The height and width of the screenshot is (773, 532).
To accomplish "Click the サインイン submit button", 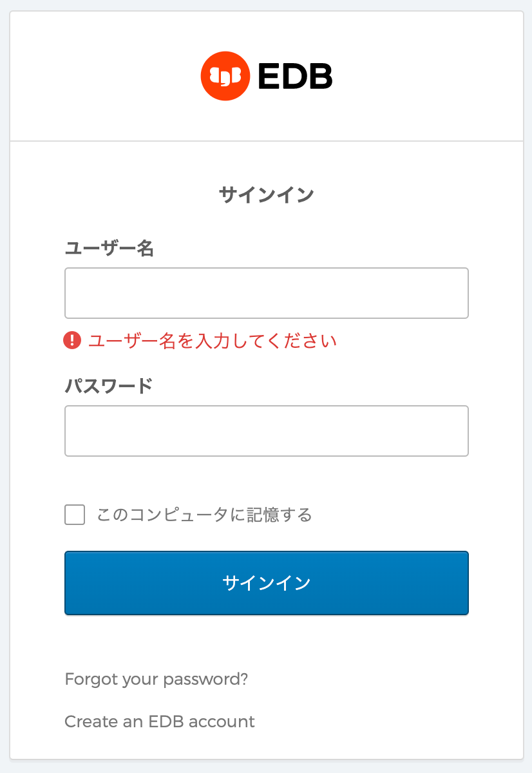I will (x=266, y=582).
